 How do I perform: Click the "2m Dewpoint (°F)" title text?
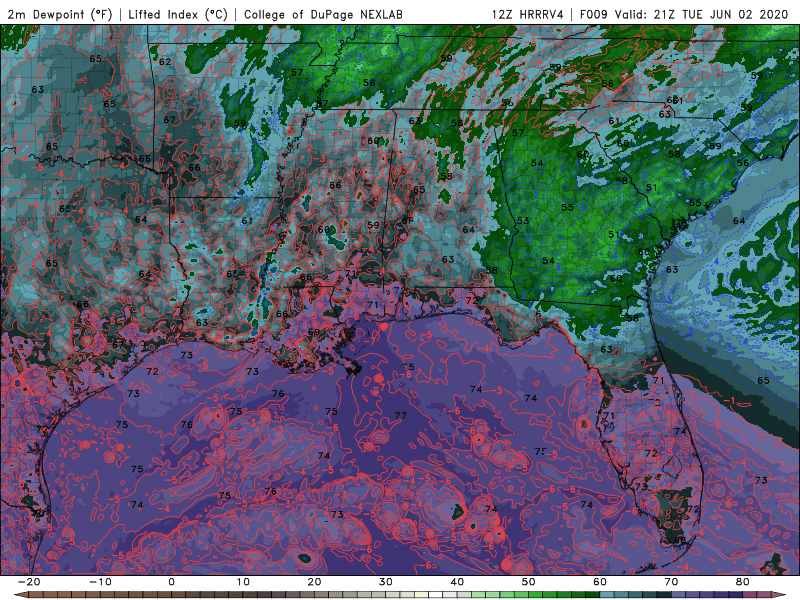pyautogui.click(x=60, y=14)
